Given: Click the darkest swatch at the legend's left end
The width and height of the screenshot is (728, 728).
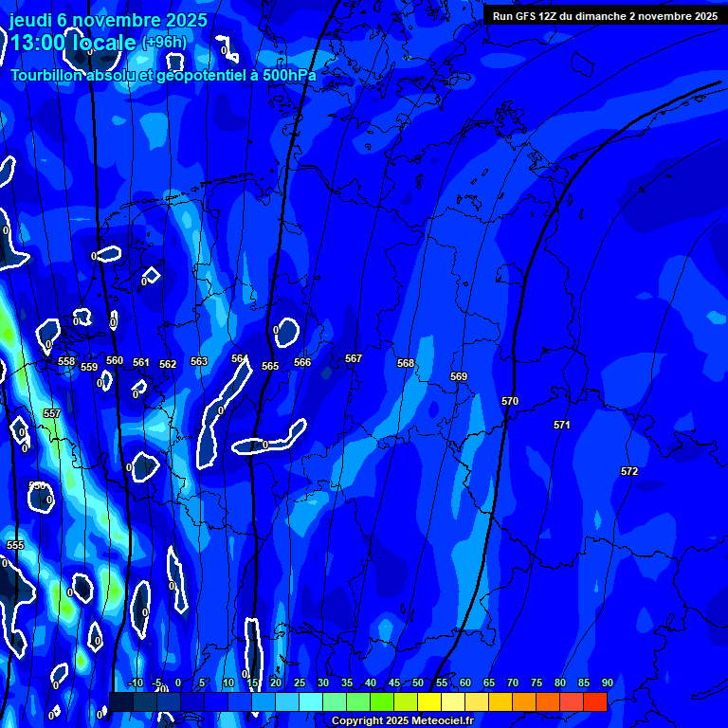Looking at the screenshot, I should click(x=121, y=702).
